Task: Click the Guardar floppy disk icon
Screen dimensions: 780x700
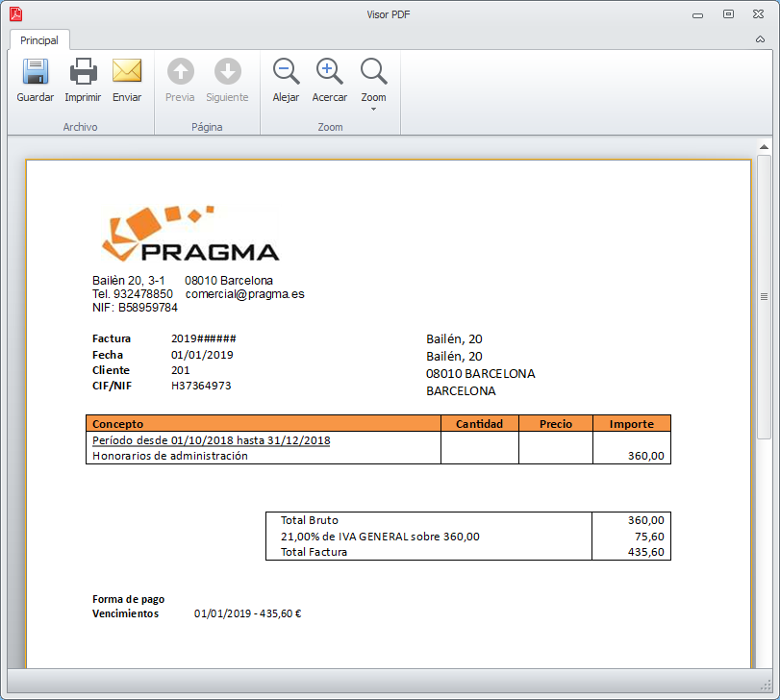Action: tap(36, 71)
